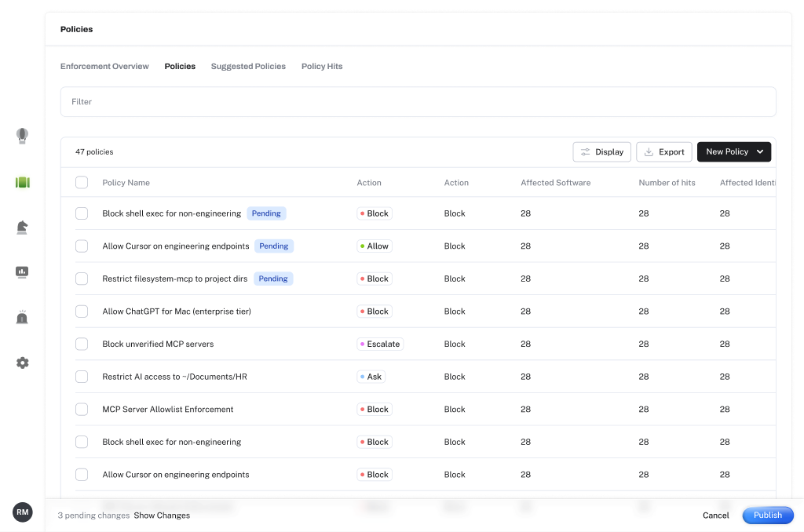Select the Policies tab
This screenshot has width=804, height=532.
tap(180, 66)
